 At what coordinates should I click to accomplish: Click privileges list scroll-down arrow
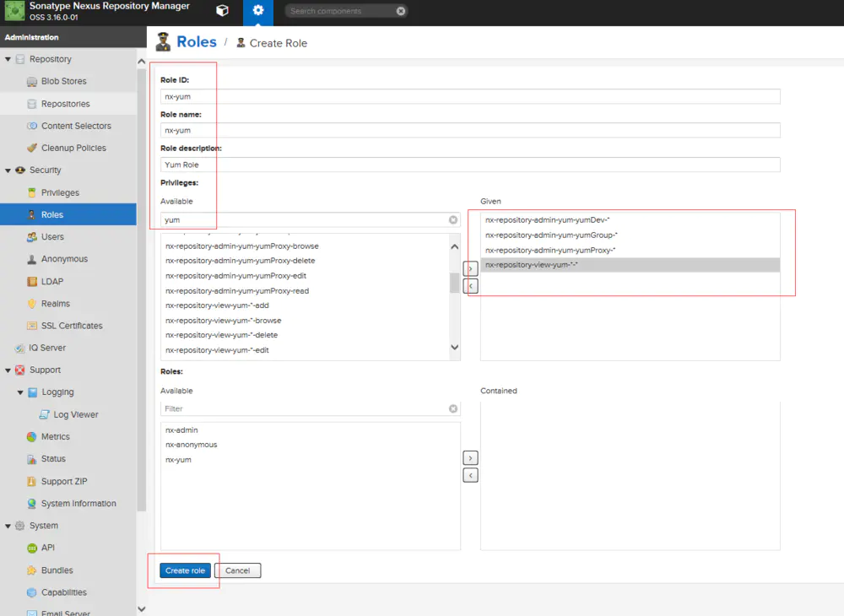click(455, 348)
